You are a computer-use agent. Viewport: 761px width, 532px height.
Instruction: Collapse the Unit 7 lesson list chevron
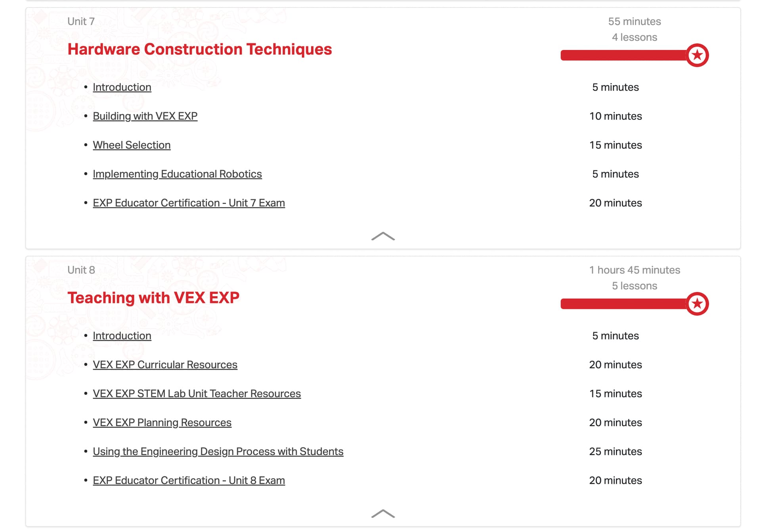click(x=383, y=236)
